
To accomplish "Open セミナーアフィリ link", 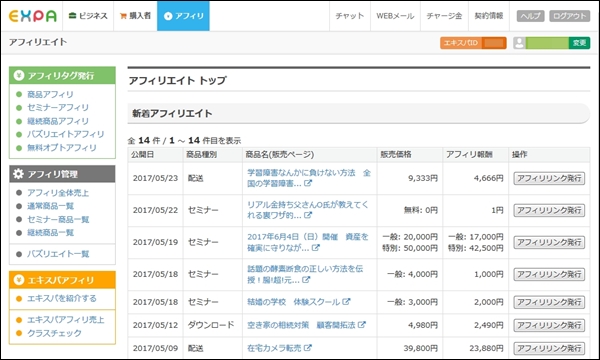I will (x=58, y=108).
